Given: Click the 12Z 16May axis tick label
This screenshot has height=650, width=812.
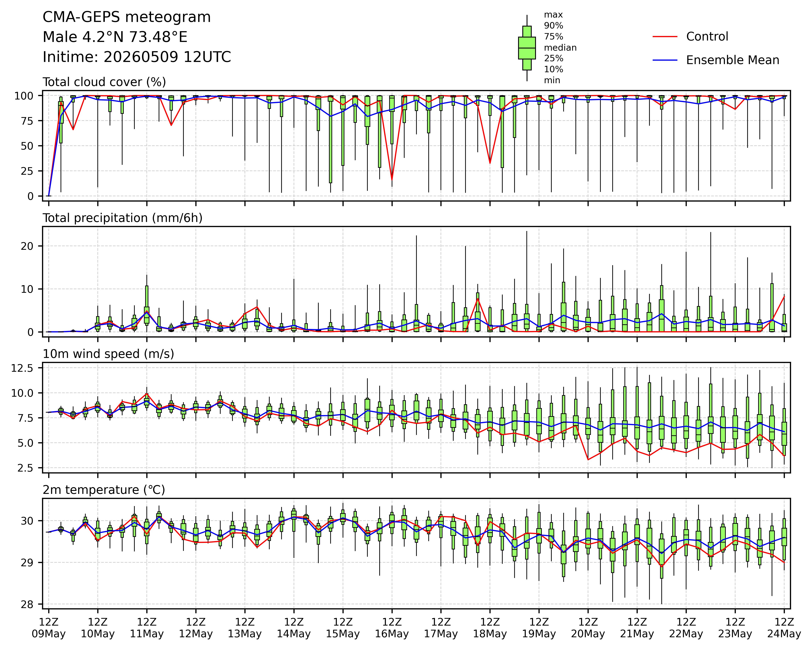Looking at the screenshot, I should 392,627.
